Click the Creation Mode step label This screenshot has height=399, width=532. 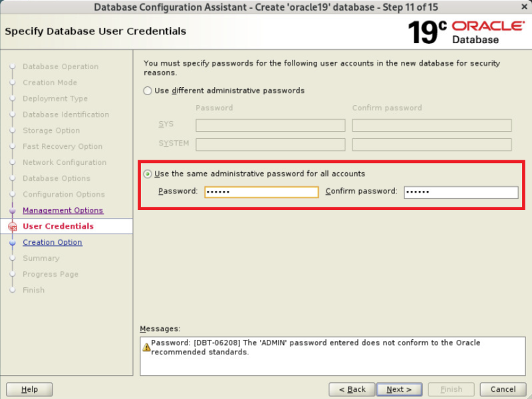(50, 82)
